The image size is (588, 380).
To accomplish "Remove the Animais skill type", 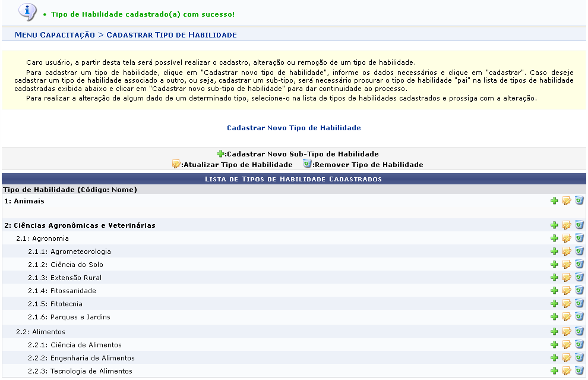I will [579, 201].
